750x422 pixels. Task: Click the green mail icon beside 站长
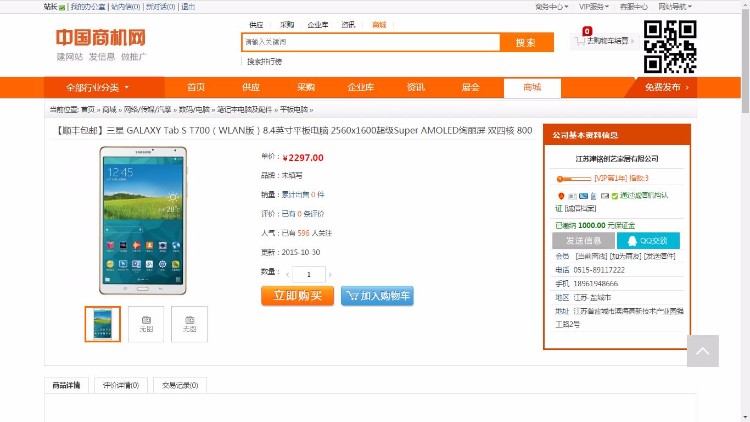click(62, 7)
